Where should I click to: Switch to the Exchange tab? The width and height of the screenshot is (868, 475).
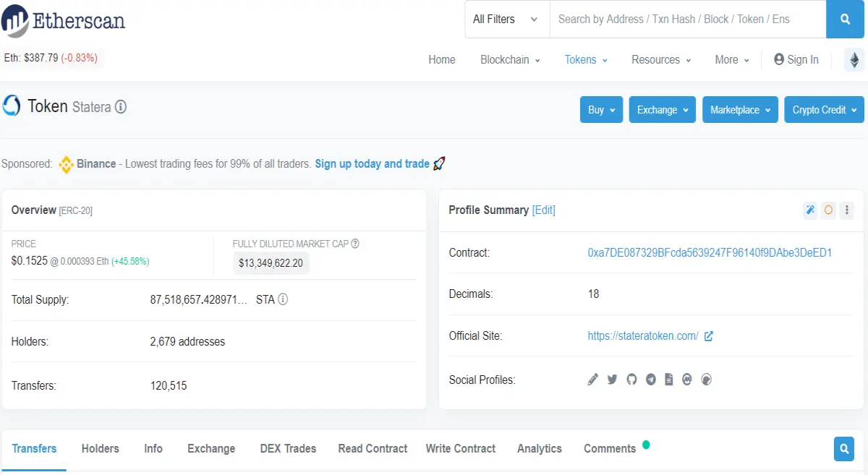[211, 449]
